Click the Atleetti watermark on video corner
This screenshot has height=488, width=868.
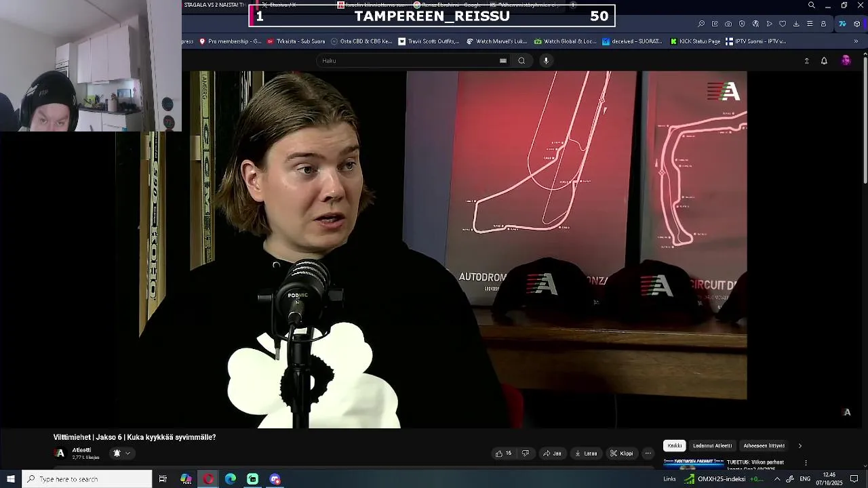point(847,412)
